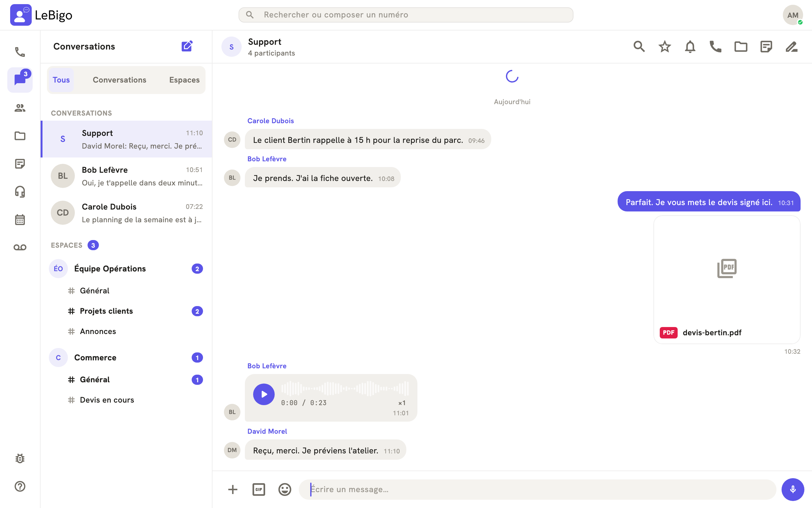The image size is (812, 508).
Task: Open the phone calls section in sidebar
Action: 20,52
